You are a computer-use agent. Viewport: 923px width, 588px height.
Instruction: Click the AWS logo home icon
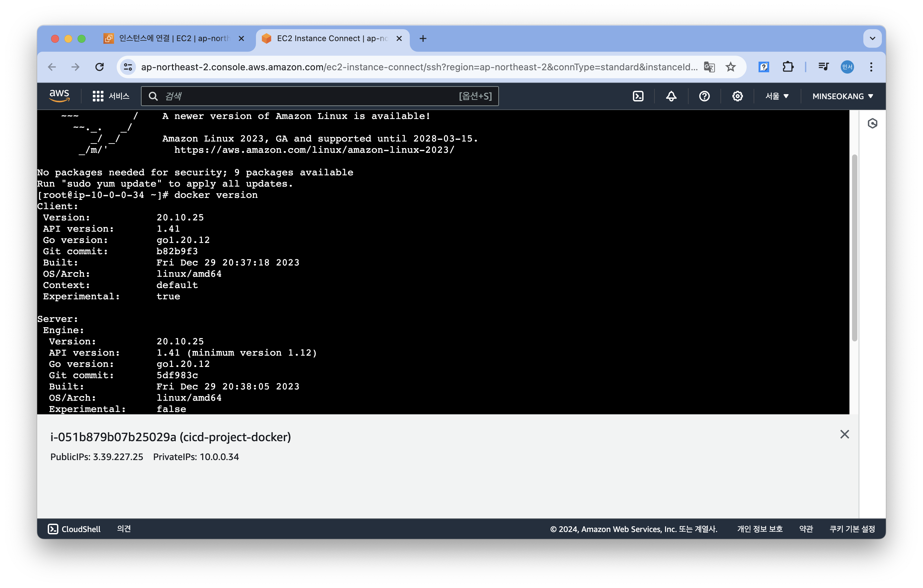point(59,95)
